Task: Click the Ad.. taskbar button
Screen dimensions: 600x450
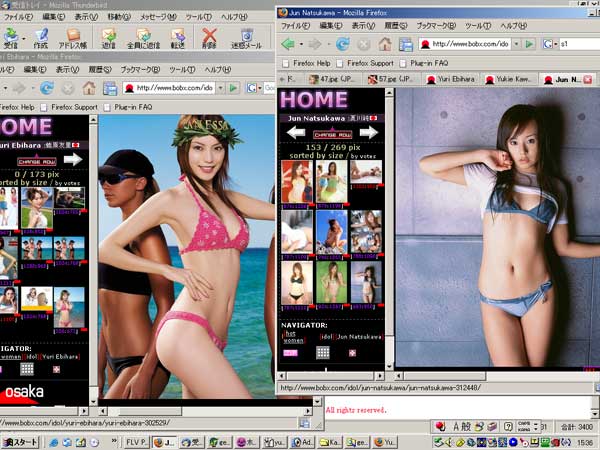Action: [x=302, y=442]
